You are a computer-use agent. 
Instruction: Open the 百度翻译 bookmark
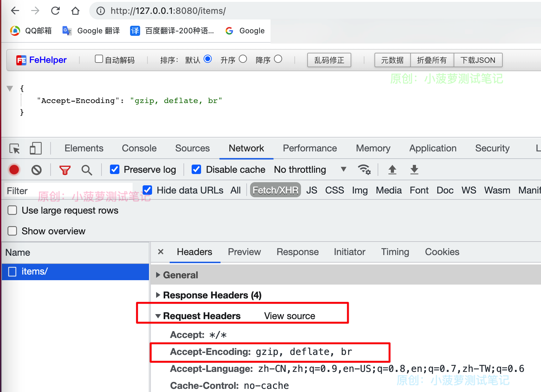[172, 31]
